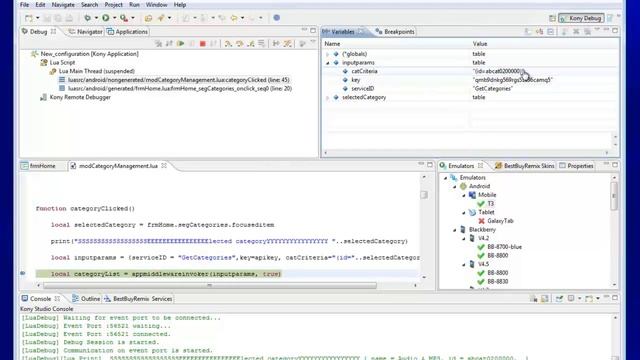Close the modCategoryManagement.lua editor tab
The width and height of the screenshot is (640, 360).
pos(164,166)
